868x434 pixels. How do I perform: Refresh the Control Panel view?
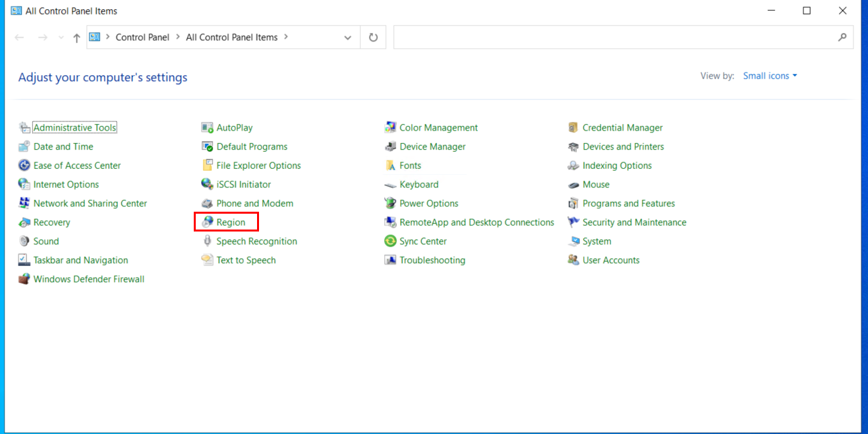[x=373, y=38]
